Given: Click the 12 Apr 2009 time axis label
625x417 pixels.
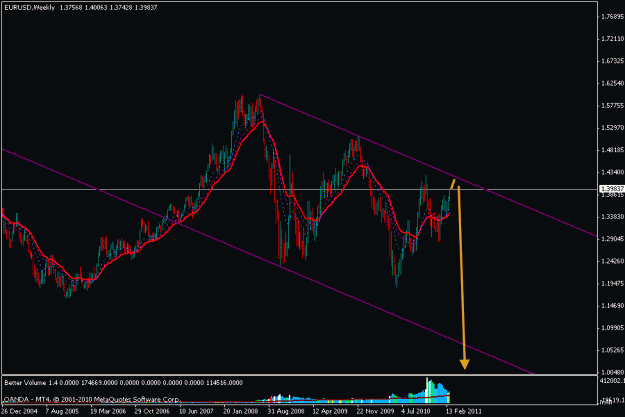Looking at the screenshot, I should click(330, 412).
